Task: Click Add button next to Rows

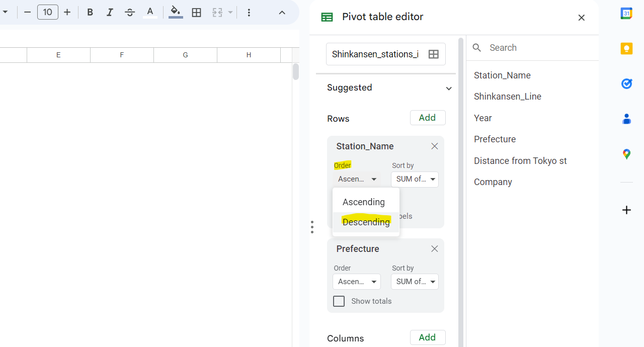Action: point(427,118)
